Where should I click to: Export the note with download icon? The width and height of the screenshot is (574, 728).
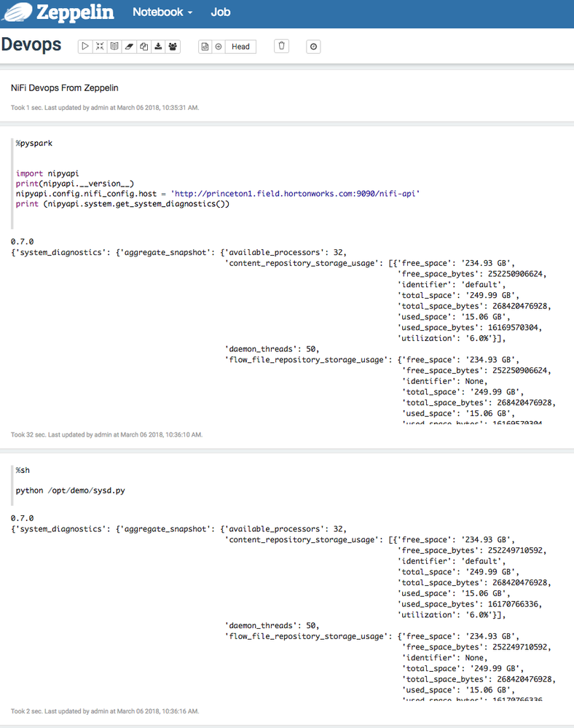[158, 47]
